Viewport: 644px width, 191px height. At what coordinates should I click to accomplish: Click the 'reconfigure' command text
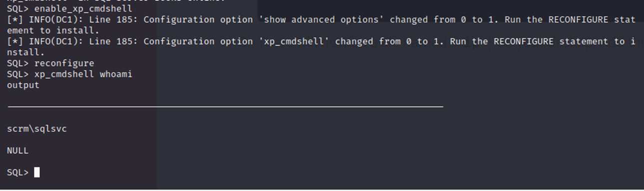[64, 63]
